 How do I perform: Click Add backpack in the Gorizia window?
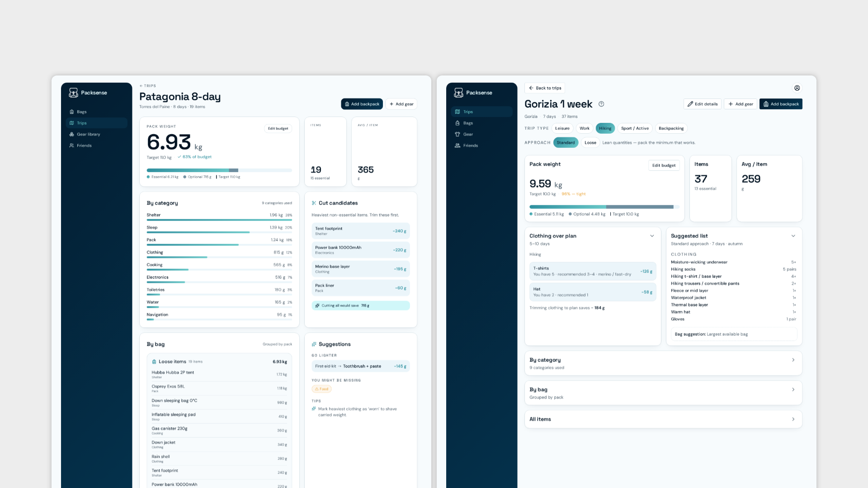coord(781,104)
